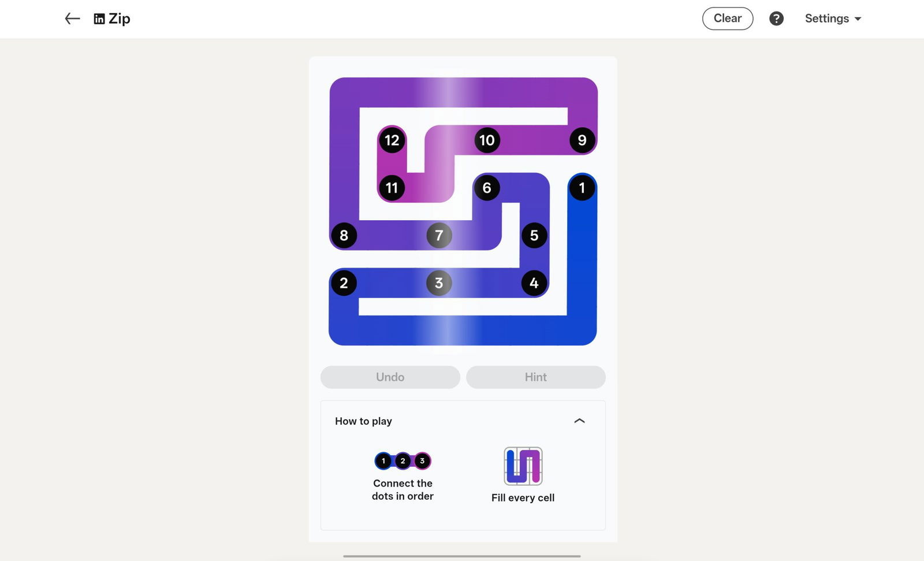The height and width of the screenshot is (561, 924).
Task: Click the How to play heading
Action: pos(363,421)
